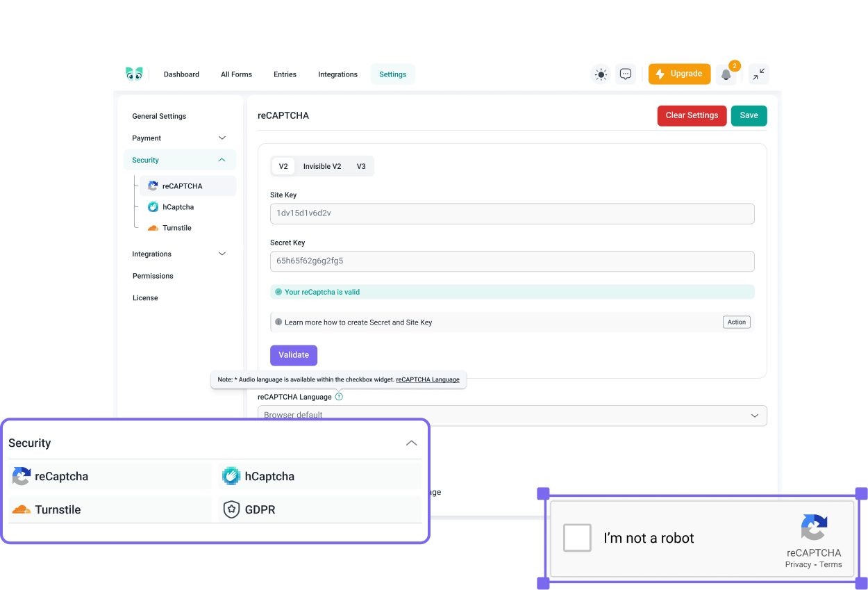Toggle light mode sun icon

click(x=601, y=74)
